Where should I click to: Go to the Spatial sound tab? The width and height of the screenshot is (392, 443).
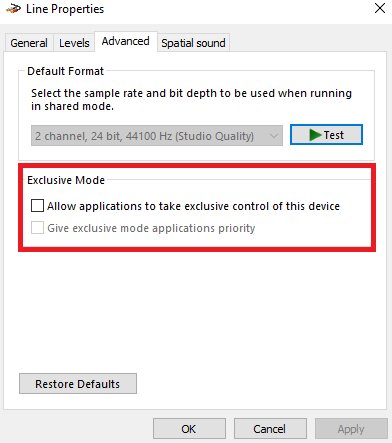click(193, 43)
